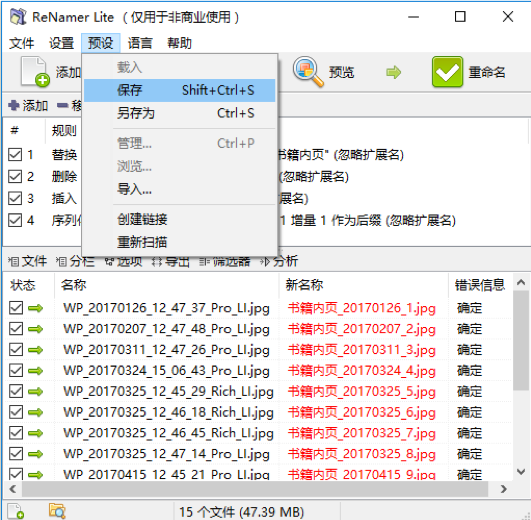The width and height of the screenshot is (531, 520).
Task: Uncheck file WP_20170126_12_47_37_Pro_LI.jpg
Action: (16, 308)
